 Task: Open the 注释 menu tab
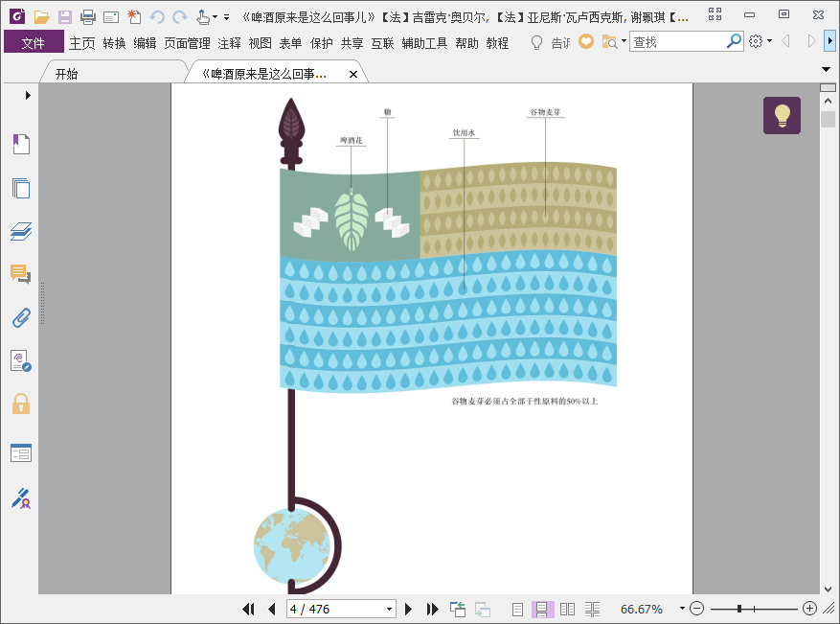229,42
